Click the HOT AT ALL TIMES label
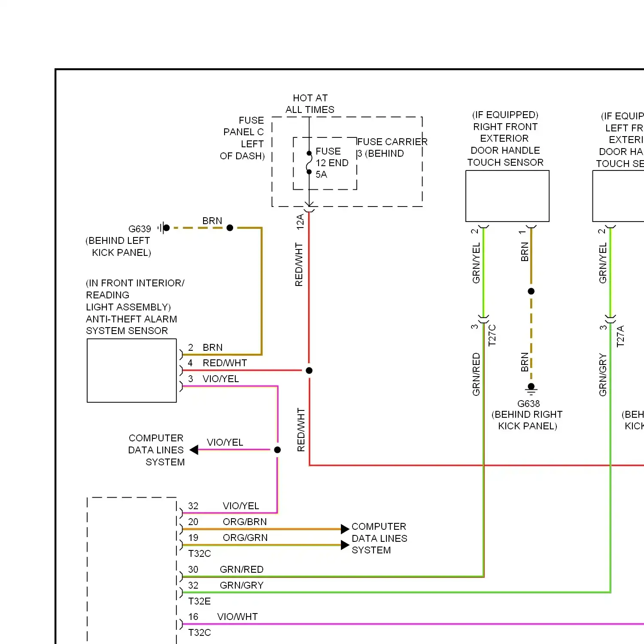This screenshot has width=644, height=644. tap(310, 104)
